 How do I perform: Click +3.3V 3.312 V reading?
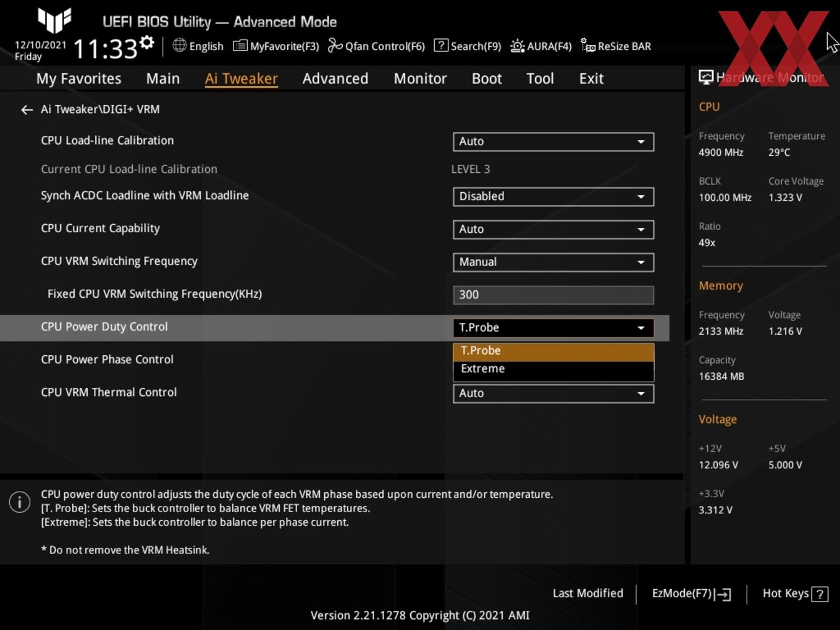pos(715,510)
